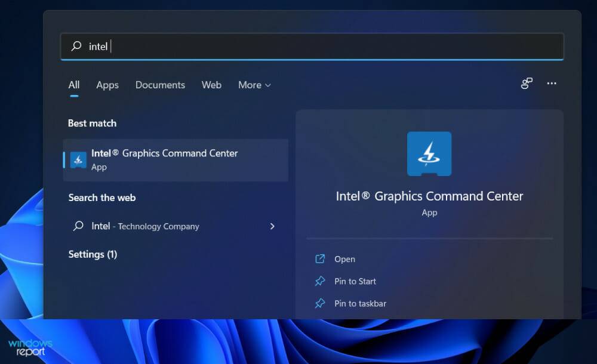Select the magnifying glass search icon
Viewport: 597px width, 364px height.
[77, 46]
